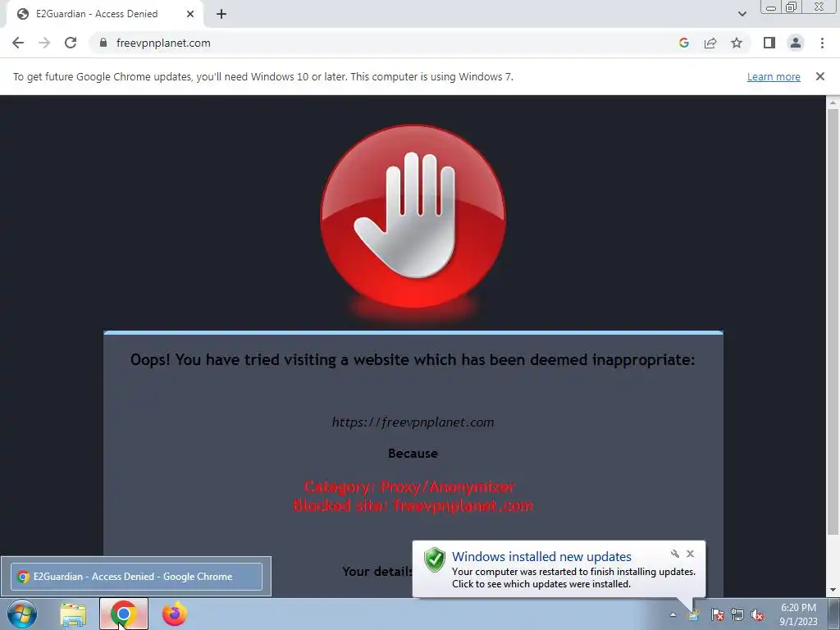Viewport: 840px width, 630px height.
Task: Click the page vertical scrollbar thumb
Action: coord(833,322)
